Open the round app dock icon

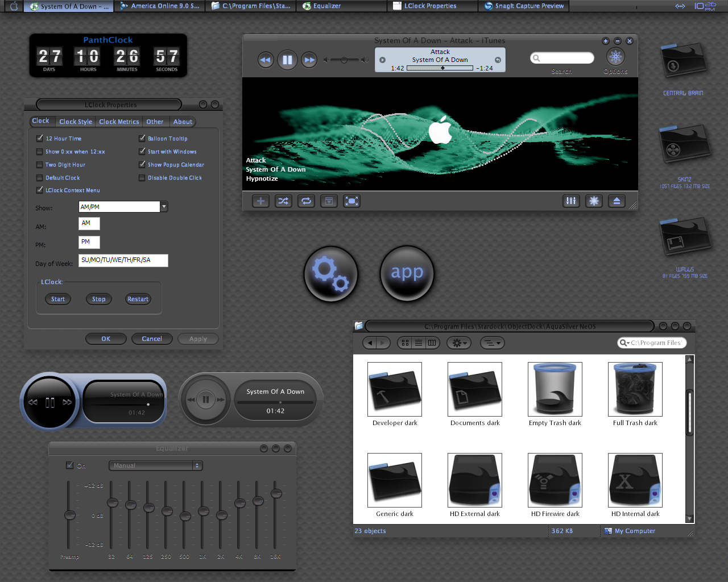pyautogui.click(x=407, y=274)
